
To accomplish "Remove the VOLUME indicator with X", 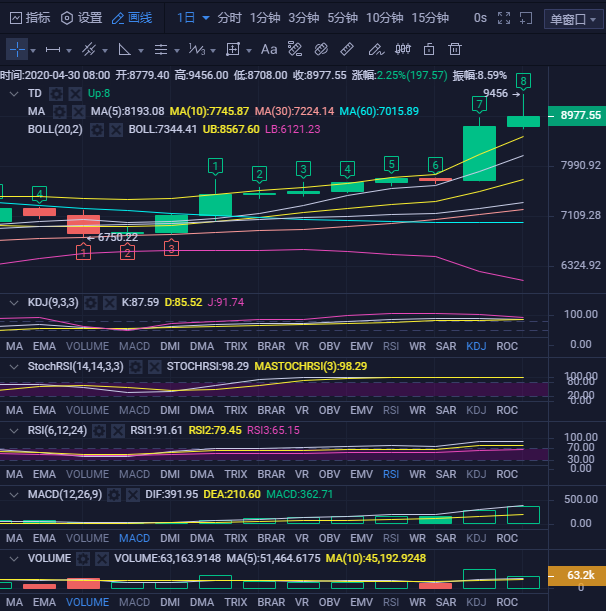I will [x=102, y=559].
